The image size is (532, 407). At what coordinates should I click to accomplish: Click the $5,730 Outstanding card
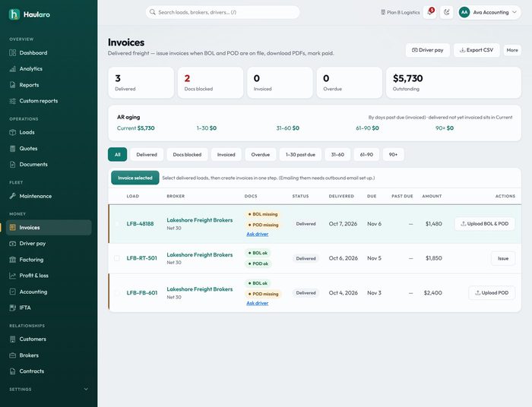coord(453,83)
